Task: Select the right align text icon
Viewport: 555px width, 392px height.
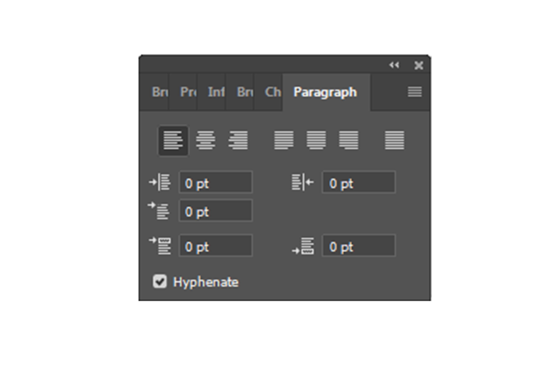Action: tap(238, 140)
